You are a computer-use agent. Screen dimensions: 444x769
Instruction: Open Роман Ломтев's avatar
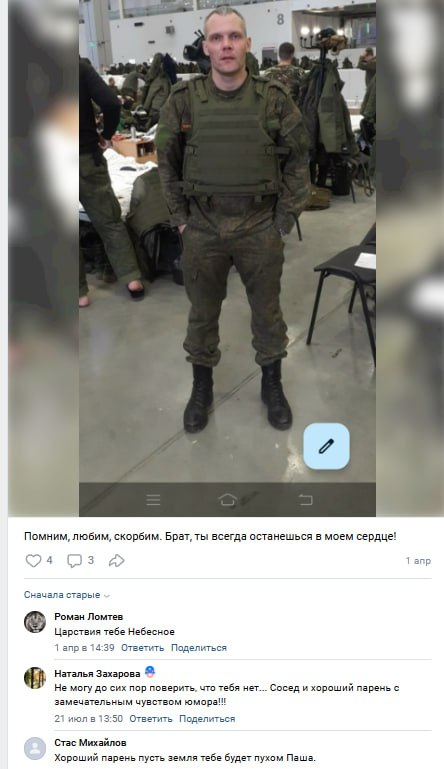35,622
